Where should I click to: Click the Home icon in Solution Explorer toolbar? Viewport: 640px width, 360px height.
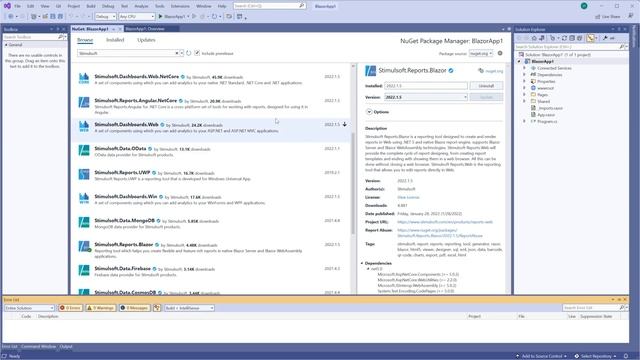[534, 38]
